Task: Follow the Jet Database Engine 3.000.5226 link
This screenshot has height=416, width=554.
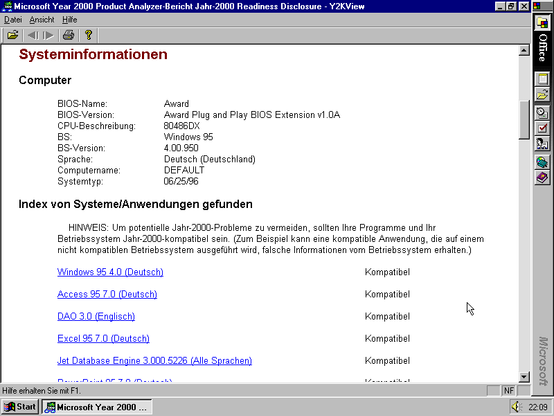Action: tap(154, 361)
